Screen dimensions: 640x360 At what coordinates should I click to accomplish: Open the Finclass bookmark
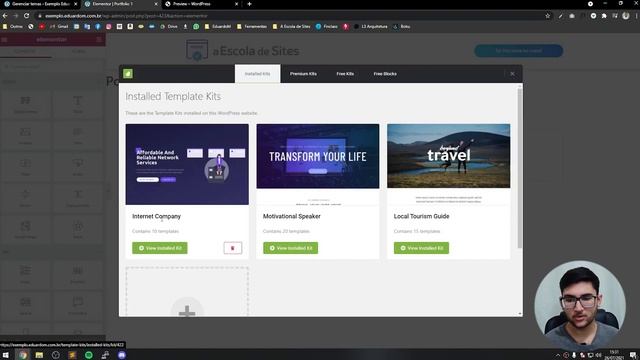tap(327, 27)
